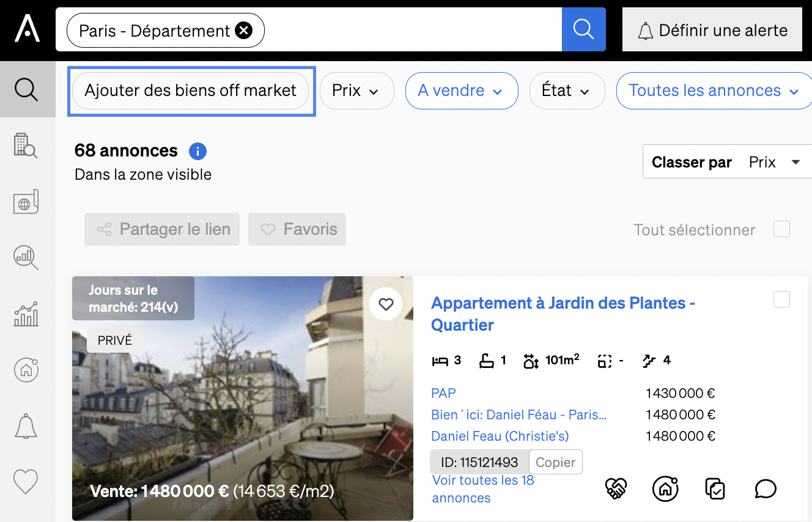The image size is (812, 522).
Task: Click the Favoris button
Action: [x=297, y=229]
